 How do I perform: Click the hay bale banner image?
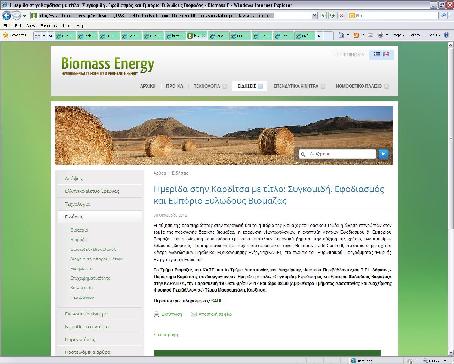click(x=224, y=135)
